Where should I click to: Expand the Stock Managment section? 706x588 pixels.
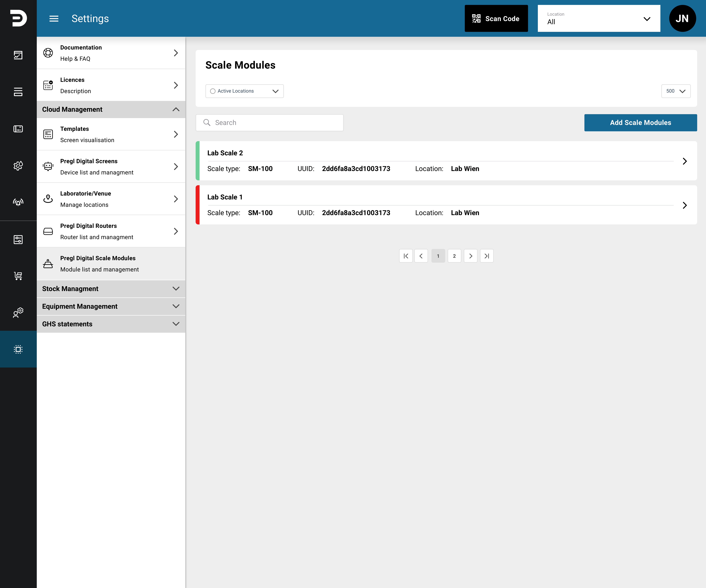pyautogui.click(x=111, y=289)
